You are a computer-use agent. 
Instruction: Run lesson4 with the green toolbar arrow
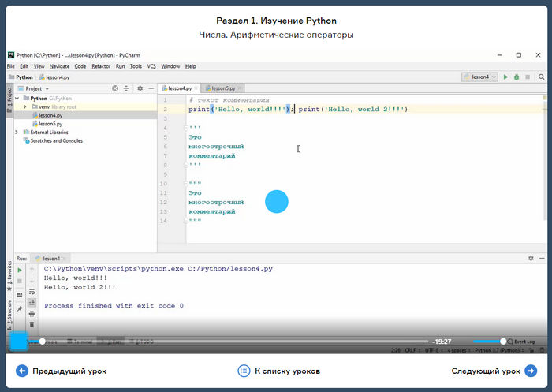(505, 77)
